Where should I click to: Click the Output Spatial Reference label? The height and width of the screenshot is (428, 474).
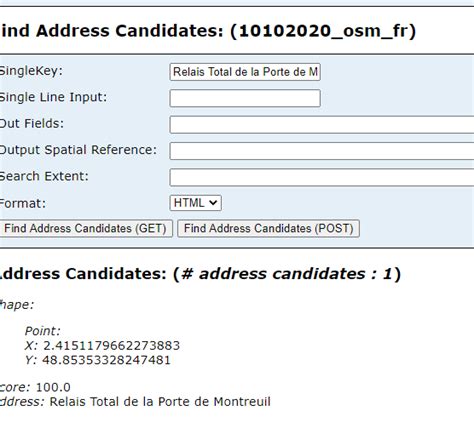[x=78, y=150]
